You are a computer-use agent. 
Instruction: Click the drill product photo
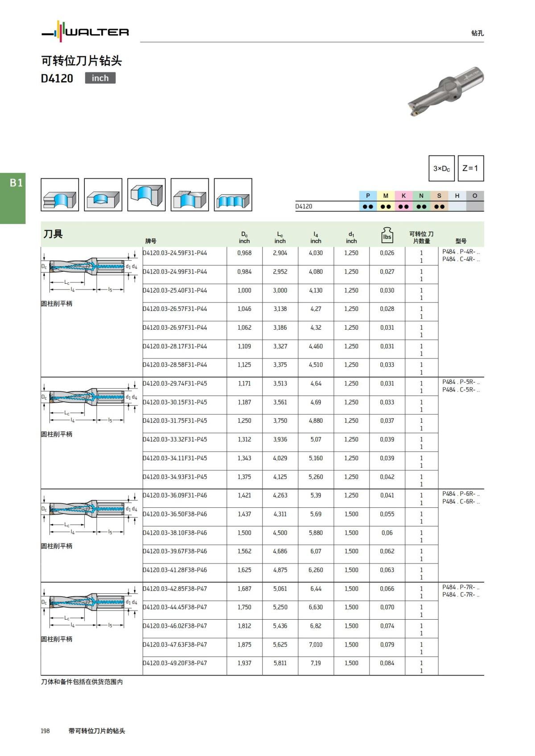[x=445, y=91]
